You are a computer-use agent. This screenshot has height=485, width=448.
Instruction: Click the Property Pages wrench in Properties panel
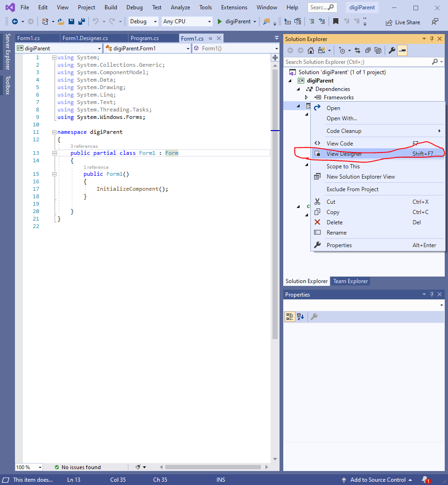coord(314,317)
